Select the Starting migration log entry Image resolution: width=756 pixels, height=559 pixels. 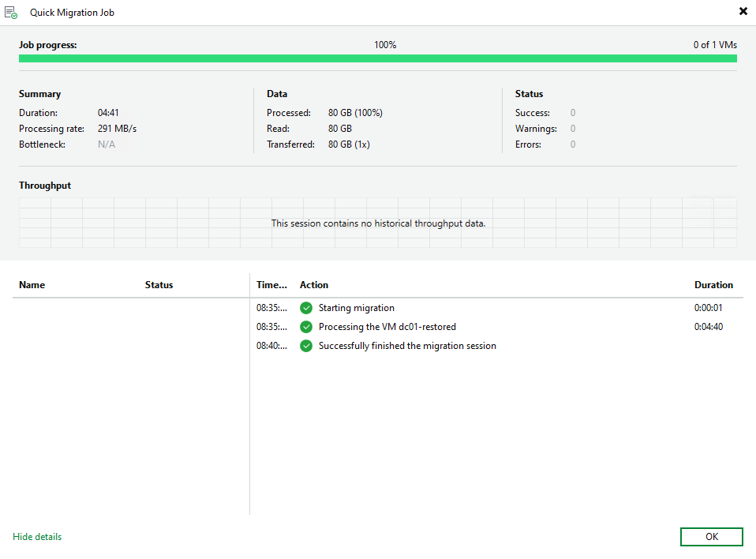(496, 308)
